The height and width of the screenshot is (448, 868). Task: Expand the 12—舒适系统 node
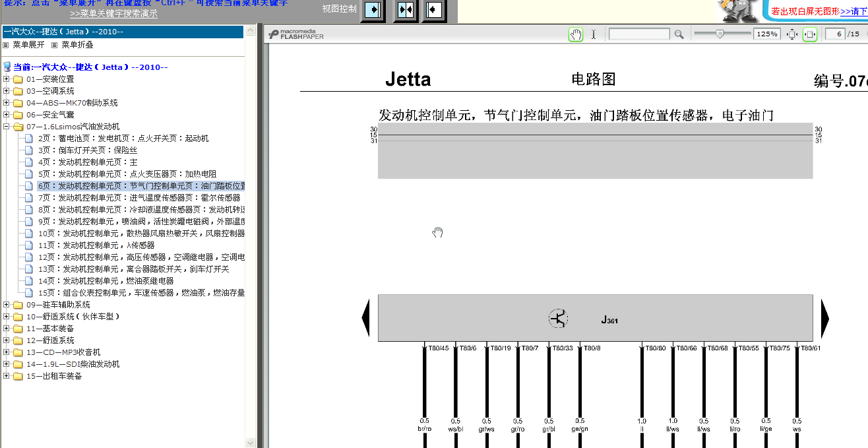(x=7, y=340)
